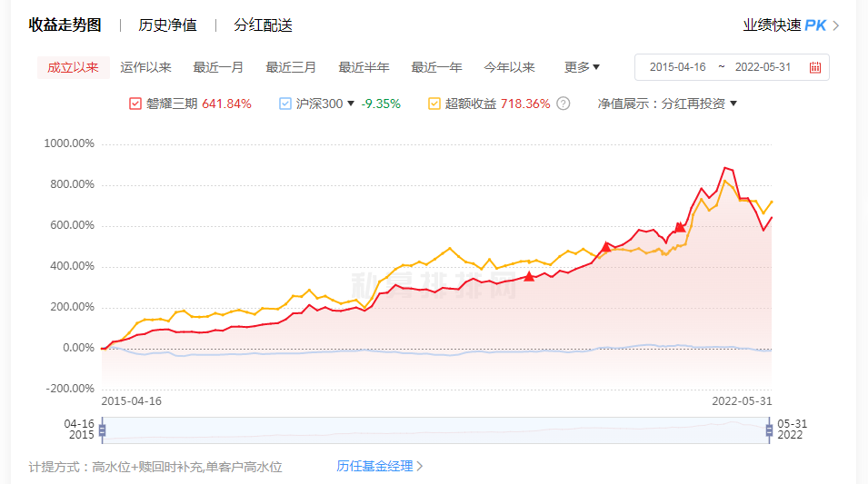
Task: Open the calendar date picker icon
Action: click(815, 67)
